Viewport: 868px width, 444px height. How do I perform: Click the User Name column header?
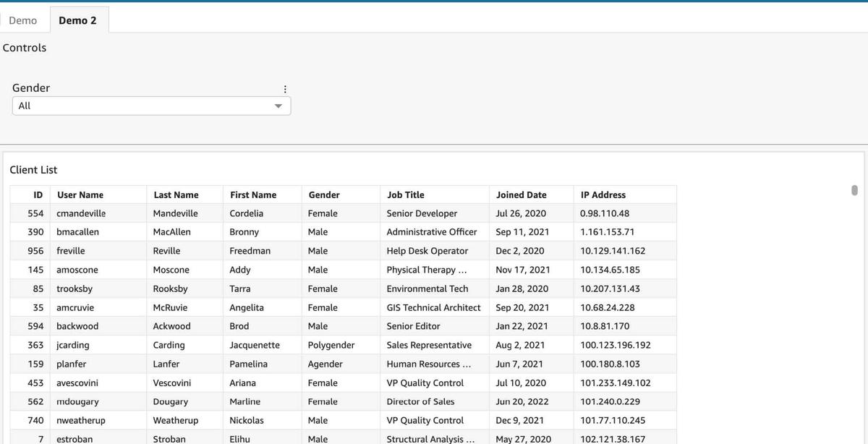tap(80, 195)
